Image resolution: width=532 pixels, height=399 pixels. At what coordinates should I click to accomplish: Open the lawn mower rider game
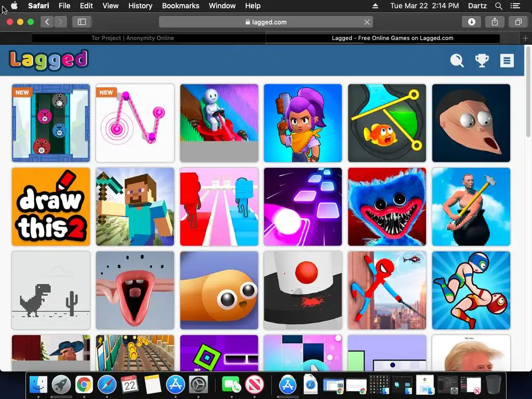click(x=219, y=123)
